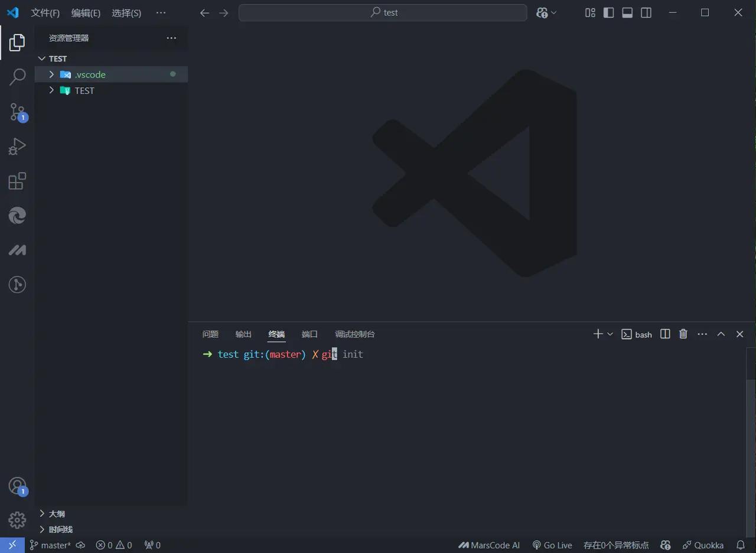Screen dimensions: 756x553
Task: Switch to the 调试控制台 tab
Action: tap(355, 334)
